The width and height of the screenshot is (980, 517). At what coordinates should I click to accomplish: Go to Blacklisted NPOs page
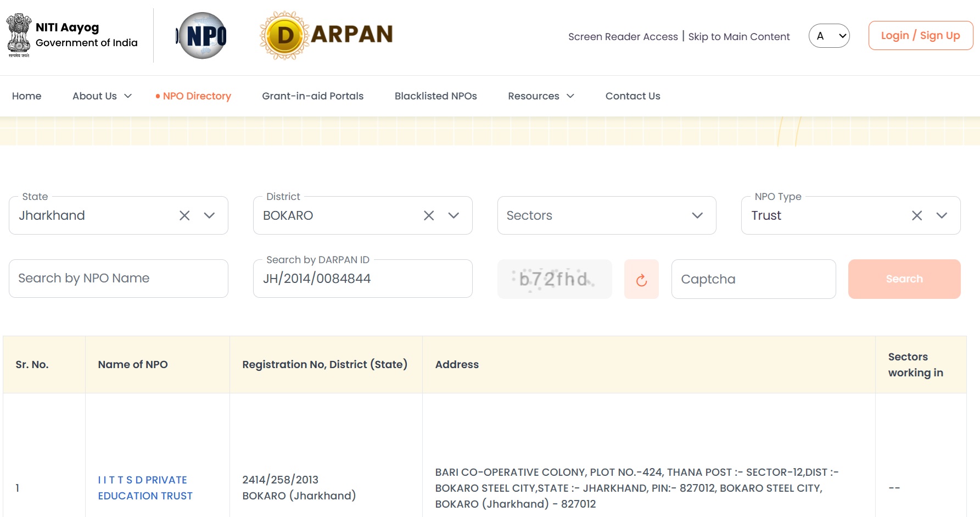click(435, 96)
